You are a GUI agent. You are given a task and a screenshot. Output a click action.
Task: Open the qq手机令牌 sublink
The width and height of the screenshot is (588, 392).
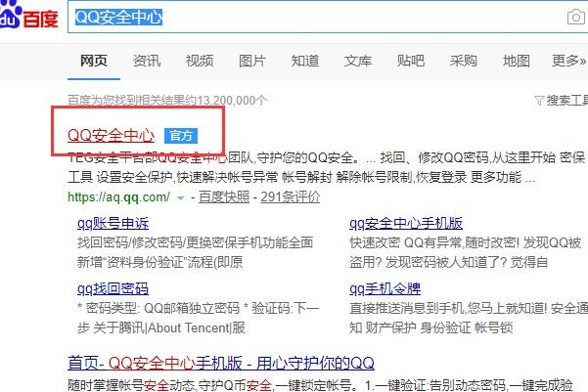pyautogui.click(x=385, y=289)
